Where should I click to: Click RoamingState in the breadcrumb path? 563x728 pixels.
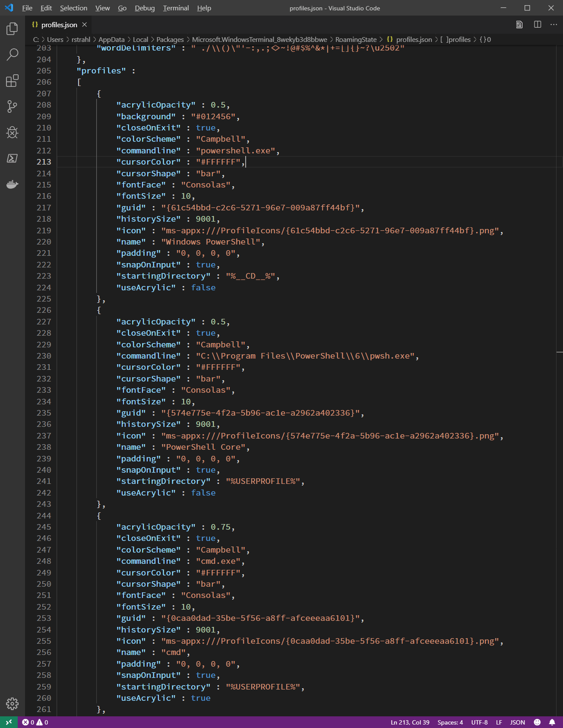(x=356, y=39)
